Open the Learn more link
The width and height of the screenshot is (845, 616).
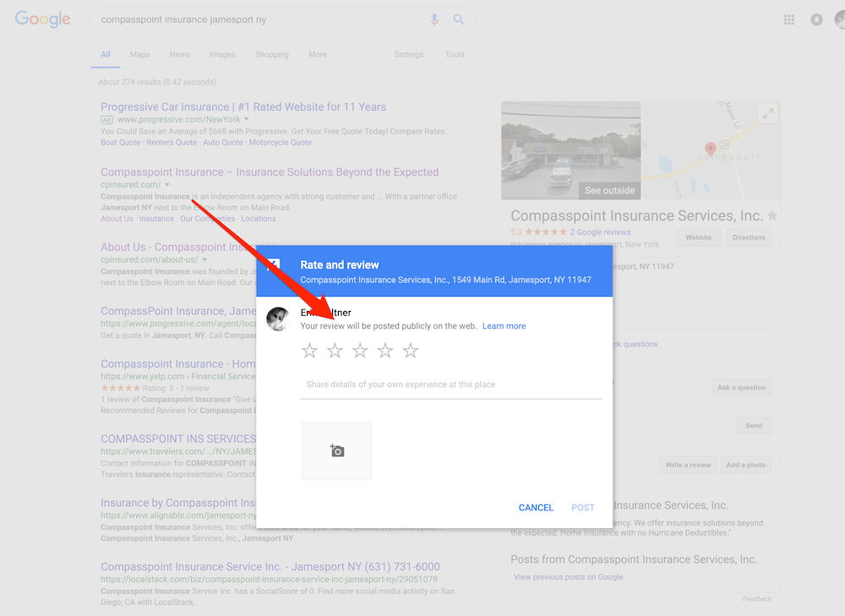pyautogui.click(x=504, y=325)
